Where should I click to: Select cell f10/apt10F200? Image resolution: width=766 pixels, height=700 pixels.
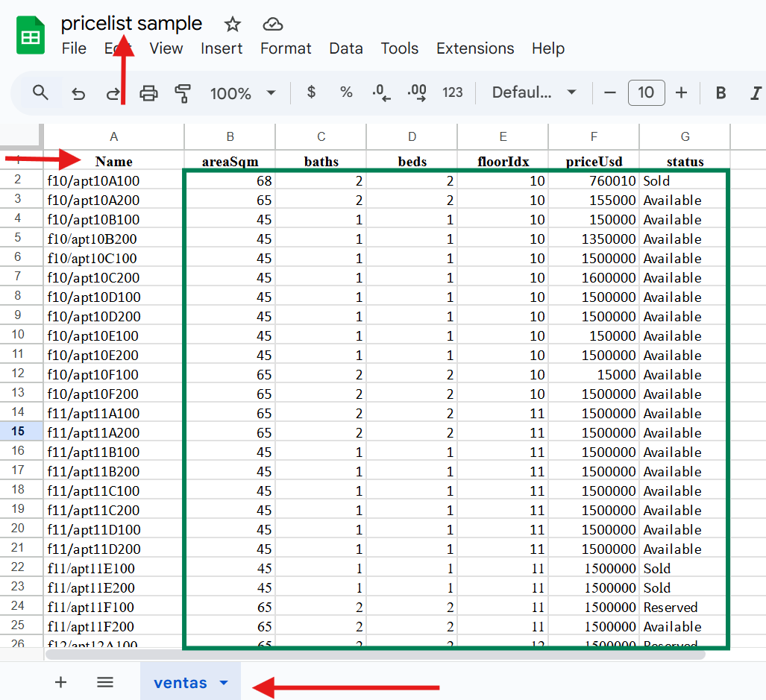(x=114, y=394)
